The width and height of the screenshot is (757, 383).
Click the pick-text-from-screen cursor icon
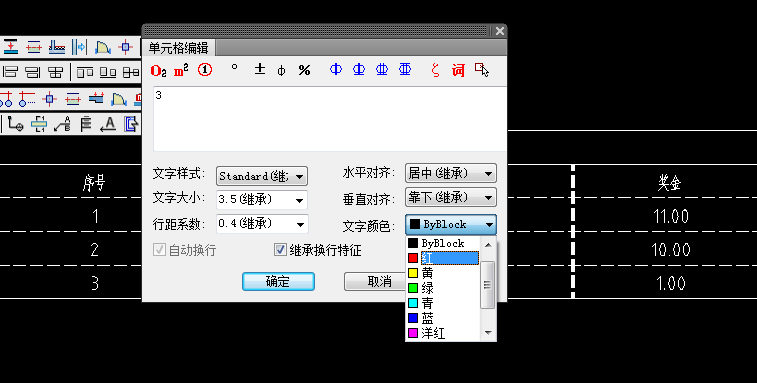click(481, 70)
